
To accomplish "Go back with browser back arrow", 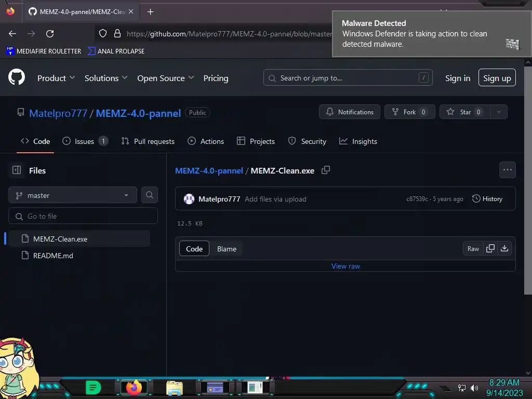I will pyautogui.click(x=12, y=34).
